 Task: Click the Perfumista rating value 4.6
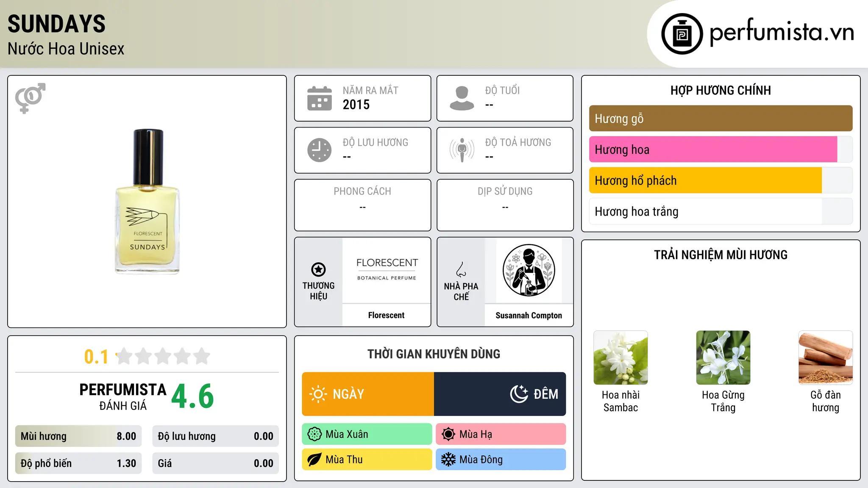coord(192,396)
